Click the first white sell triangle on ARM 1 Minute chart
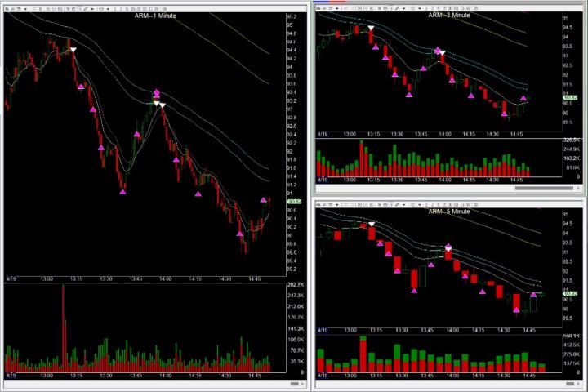Screen dimensions: 588x392 [x=73, y=50]
